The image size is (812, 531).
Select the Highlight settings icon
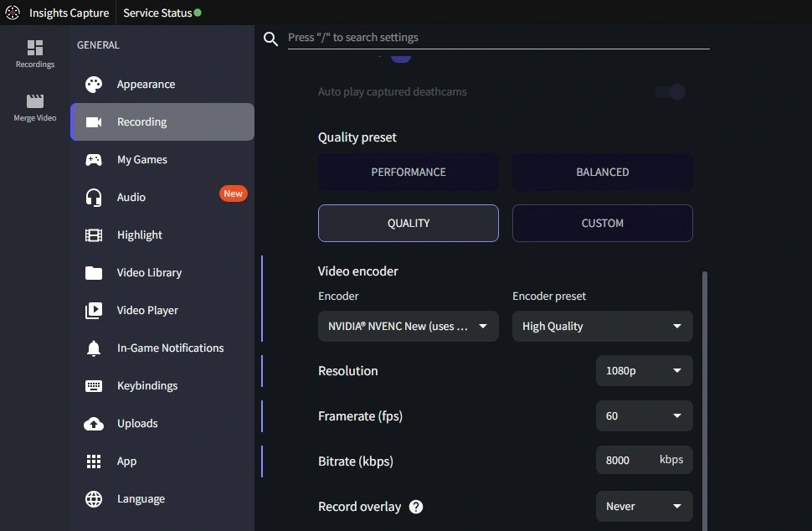[94, 235]
